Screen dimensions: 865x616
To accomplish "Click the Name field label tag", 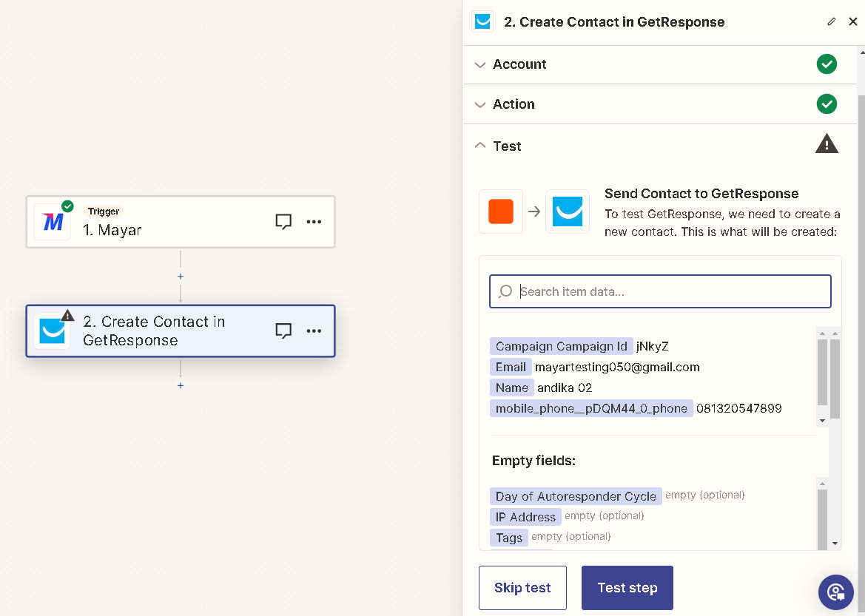I will pos(511,387).
